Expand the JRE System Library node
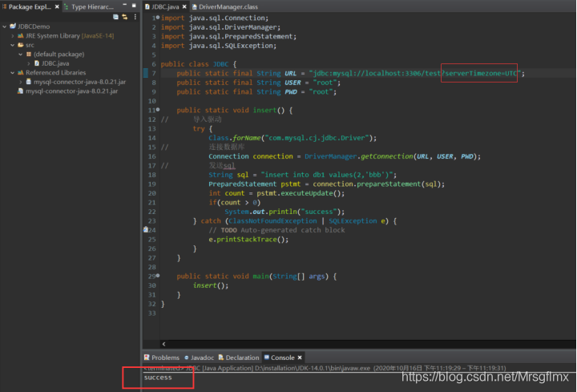Viewport: 577px width, 392px height. pos(13,36)
